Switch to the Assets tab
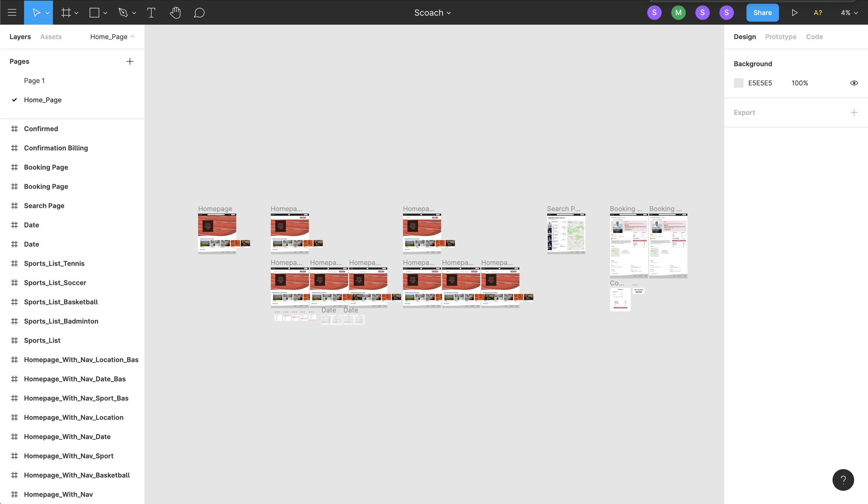 click(x=51, y=37)
